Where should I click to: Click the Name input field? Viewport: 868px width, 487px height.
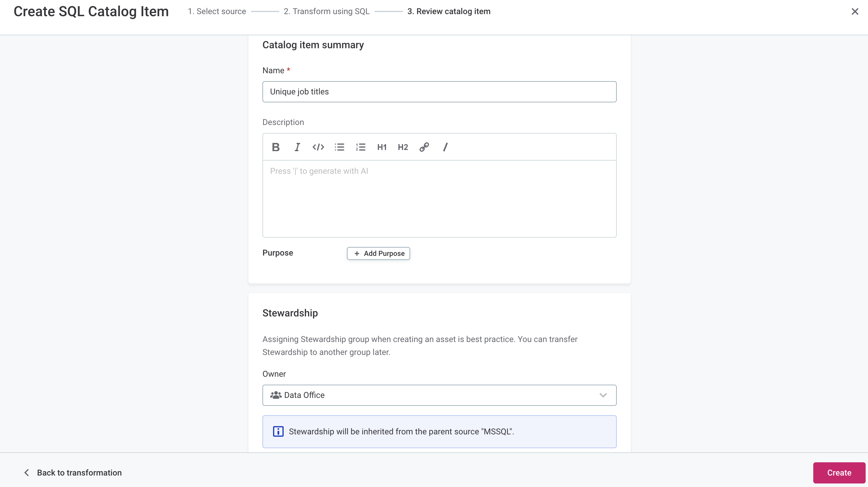click(439, 92)
